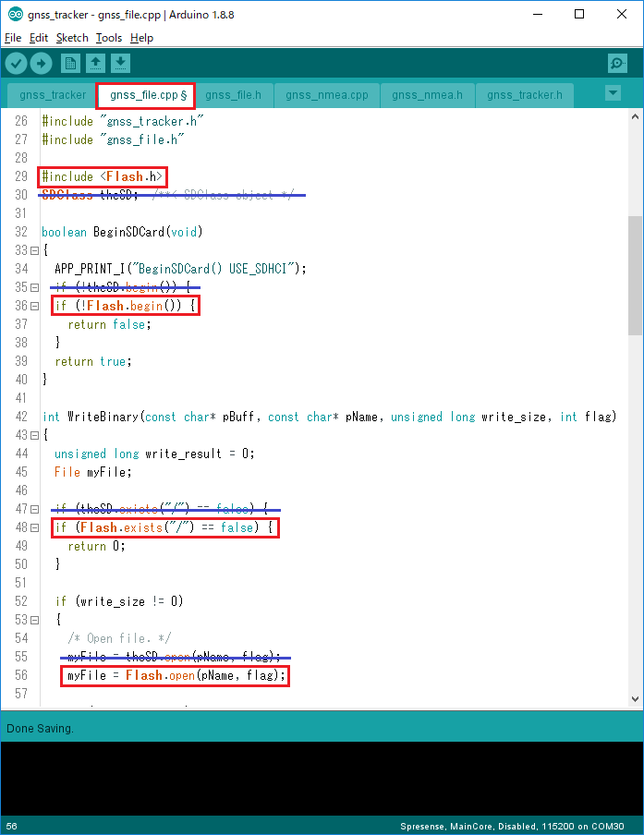Click the Open sketch icon

(95, 63)
